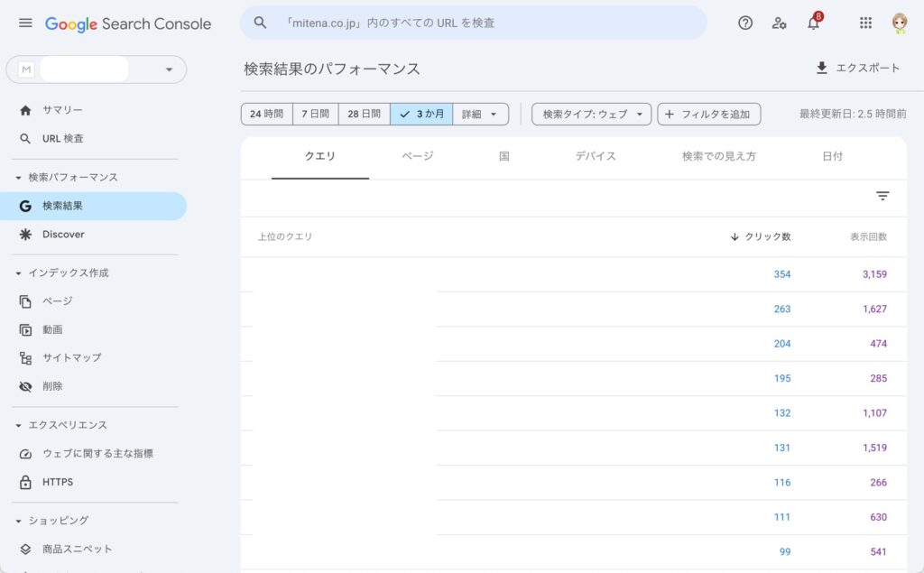
Task: Open the user account avatar
Action: 899,23
